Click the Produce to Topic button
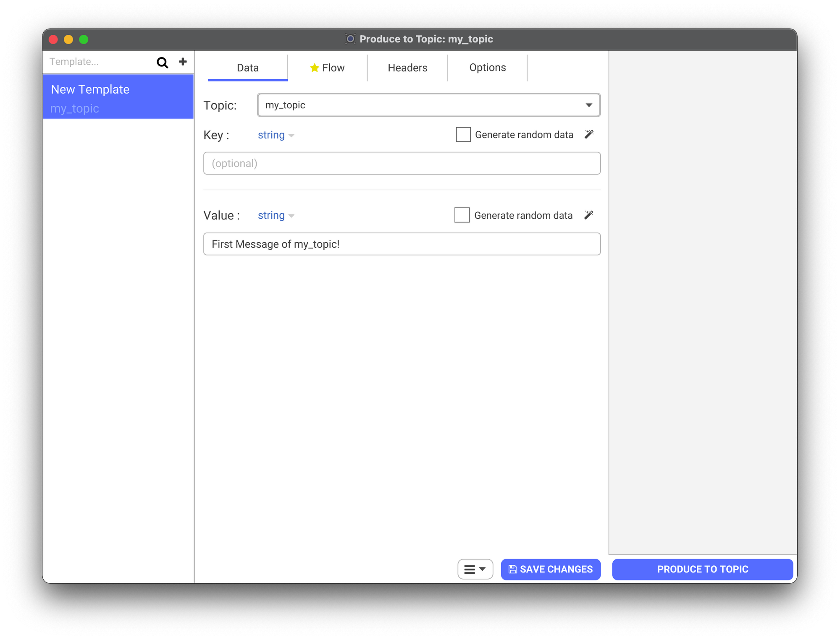 coord(702,569)
